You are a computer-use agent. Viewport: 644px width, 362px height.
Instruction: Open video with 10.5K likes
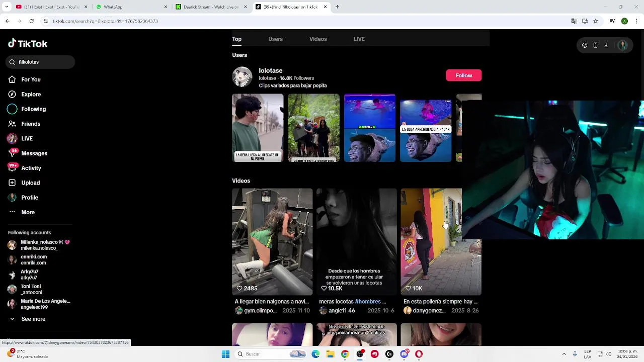pyautogui.click(x=356, y=241)
